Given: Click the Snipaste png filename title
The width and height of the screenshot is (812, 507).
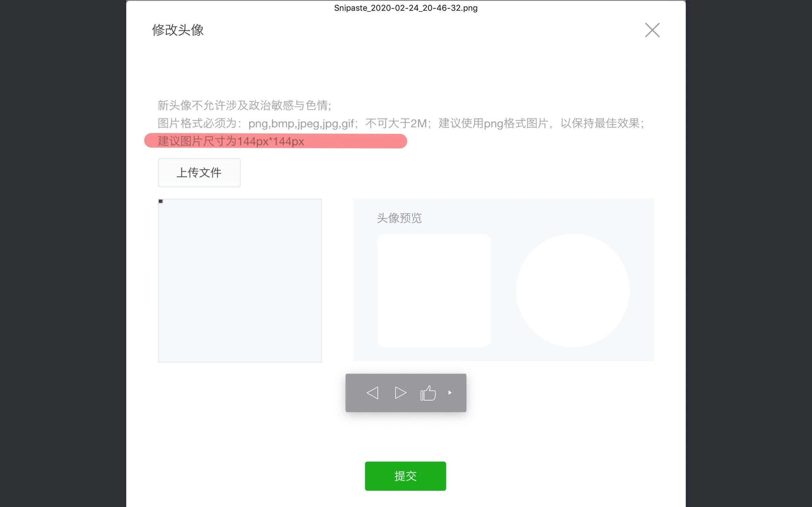Looking at the screenshot, I should [x=406, y=8].
